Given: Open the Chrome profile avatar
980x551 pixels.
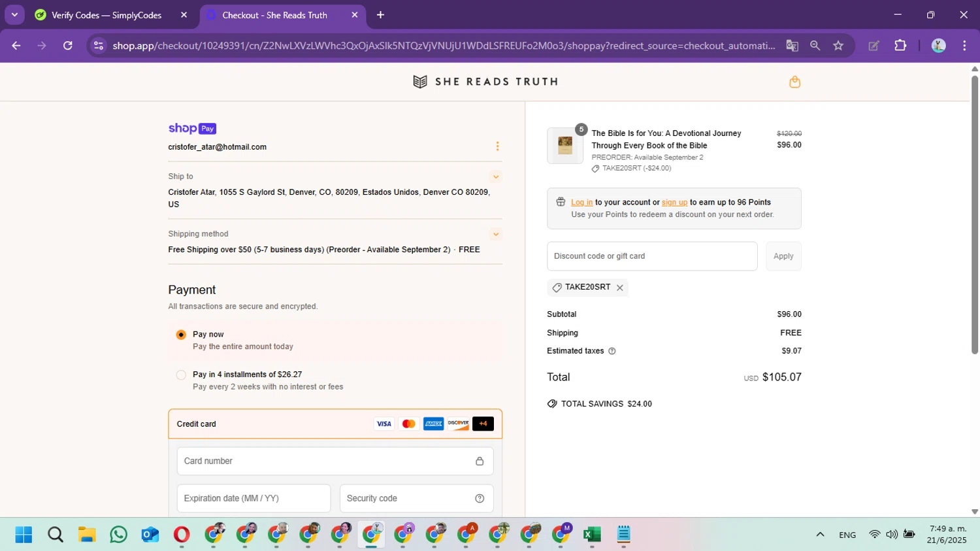Looking at the screenshot, I should tap(938, 46).
